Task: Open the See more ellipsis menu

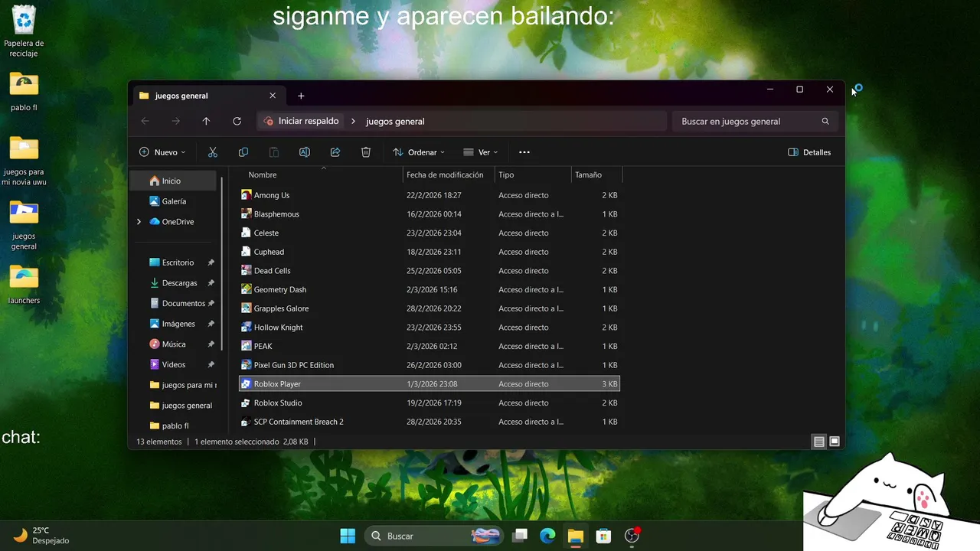Action: [x=524, y=152]
